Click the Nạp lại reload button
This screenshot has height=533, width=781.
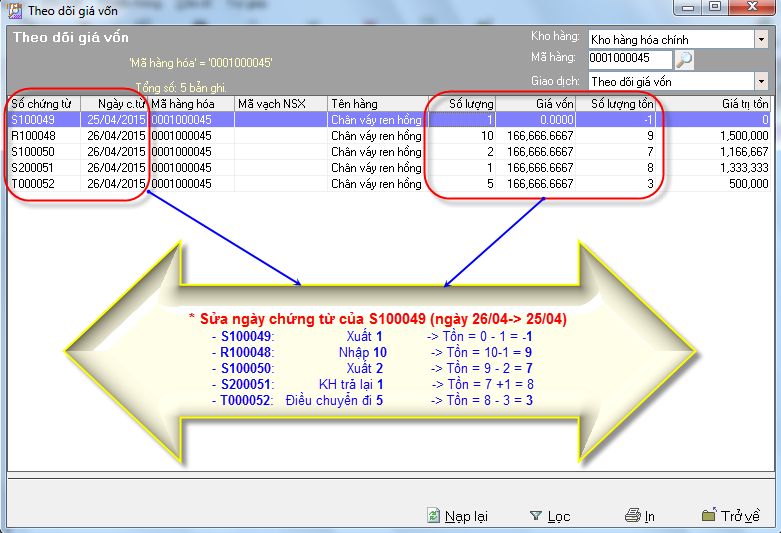[x=457, y=516]
